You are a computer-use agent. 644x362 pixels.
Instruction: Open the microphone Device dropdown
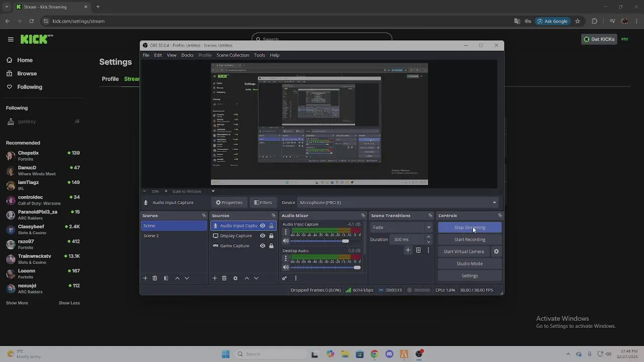pyautogui.click(x=398, y=203)
